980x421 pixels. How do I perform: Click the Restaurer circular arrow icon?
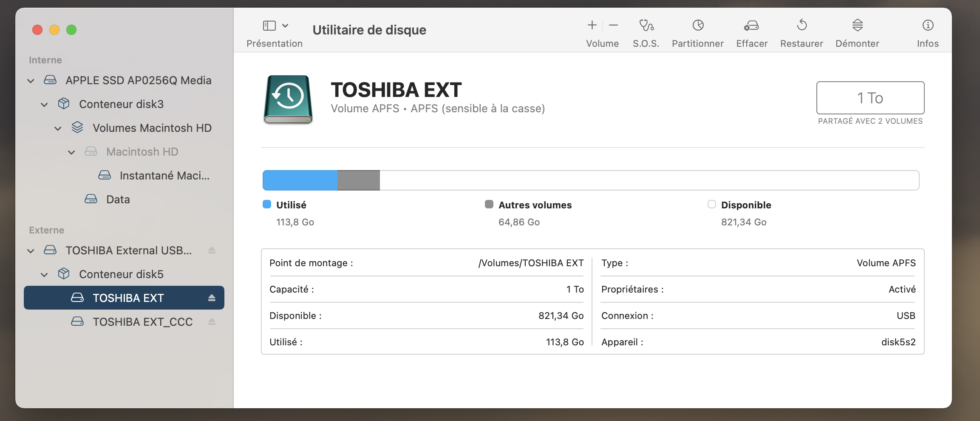802,25
